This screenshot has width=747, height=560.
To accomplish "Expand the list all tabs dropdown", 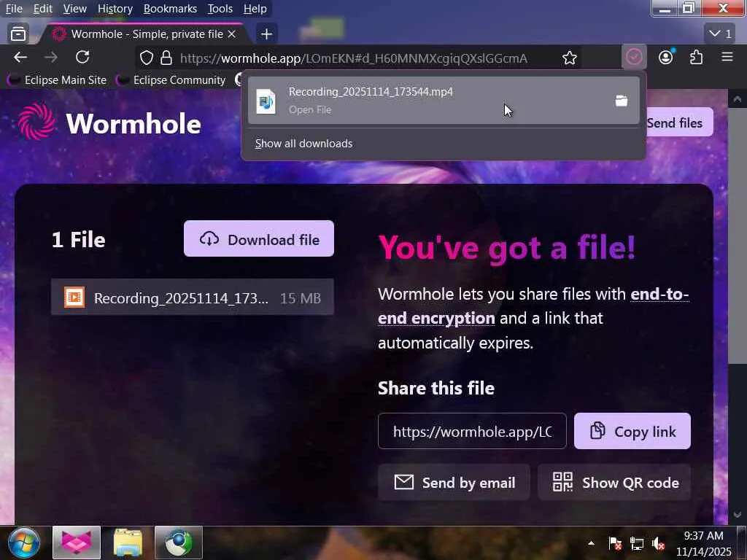I will 720,34.
